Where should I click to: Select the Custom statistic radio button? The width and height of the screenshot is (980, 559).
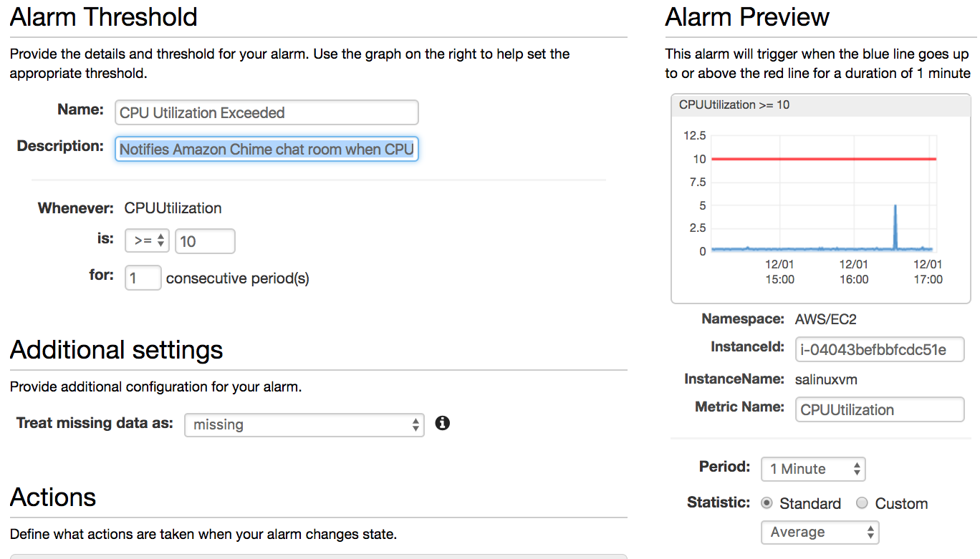(863, 503)
